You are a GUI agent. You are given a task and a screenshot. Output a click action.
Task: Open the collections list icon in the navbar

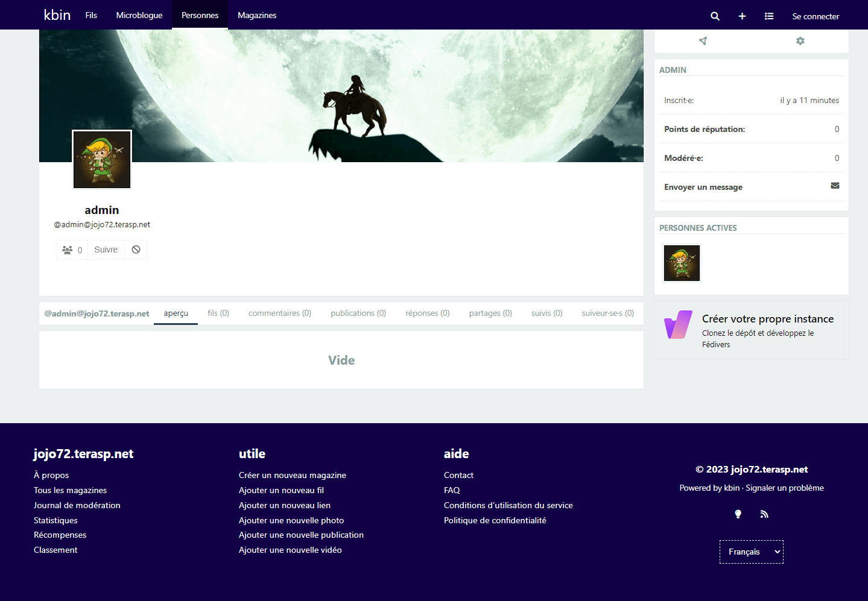coord(769,16)
